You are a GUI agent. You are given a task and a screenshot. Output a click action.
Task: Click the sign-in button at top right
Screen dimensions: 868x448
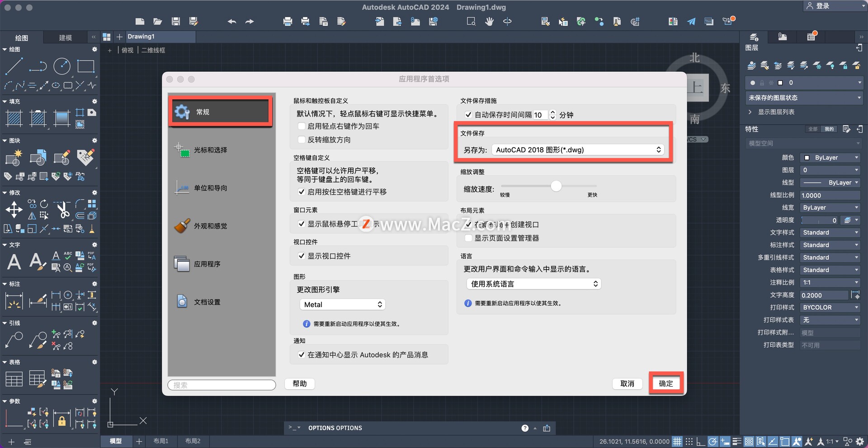click(x=819, y=6)
